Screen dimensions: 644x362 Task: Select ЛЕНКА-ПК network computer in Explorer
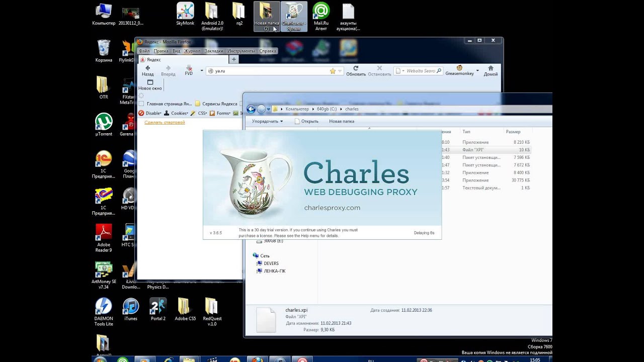271,271
